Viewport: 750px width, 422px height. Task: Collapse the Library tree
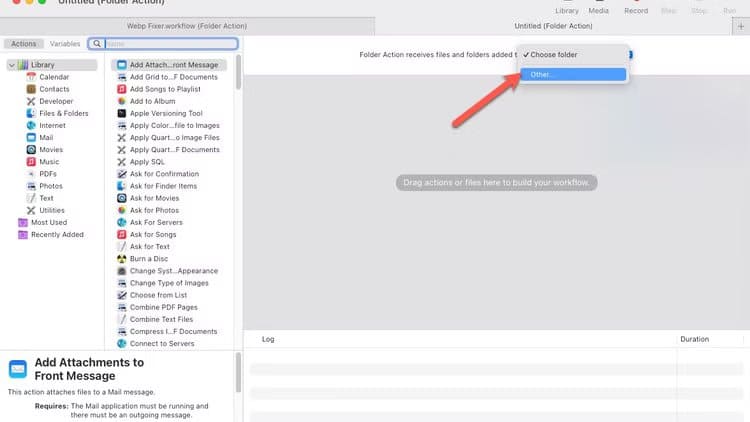11,65
